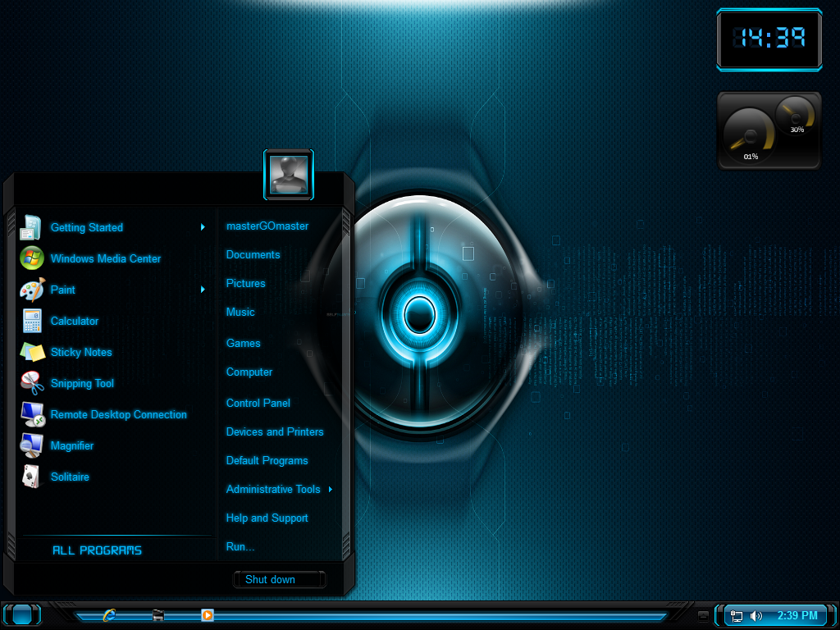Open Devices and Printers
The image size is (840, 630).
[275, 431]
